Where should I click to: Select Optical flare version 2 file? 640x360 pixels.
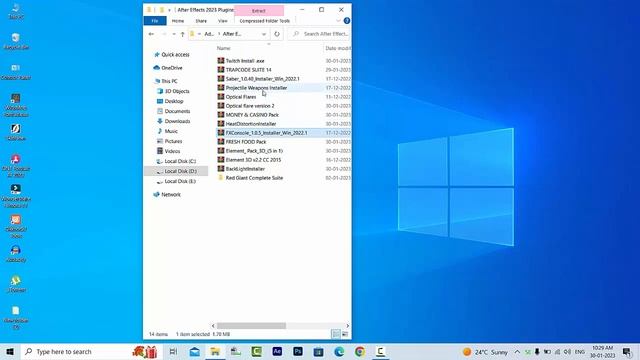tap(250, 106)
